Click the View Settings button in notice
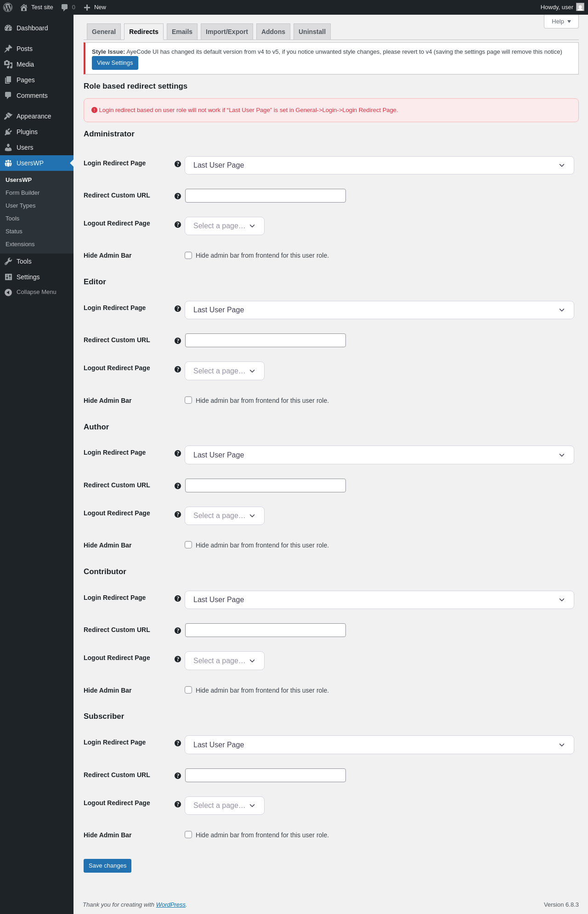Viewport: 588px width, 914px height. [x=115, y=63]
